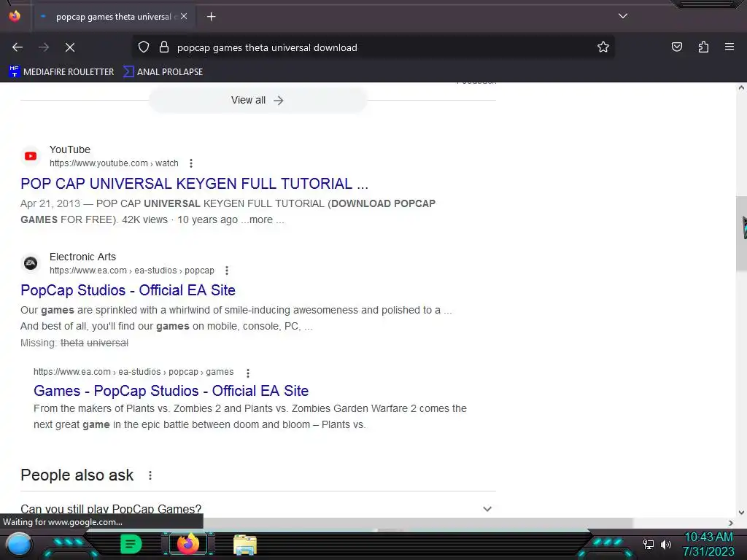The image size is (747, 560).
Task: Click the more link in YouTube snippet
Action: pos(261,219)
